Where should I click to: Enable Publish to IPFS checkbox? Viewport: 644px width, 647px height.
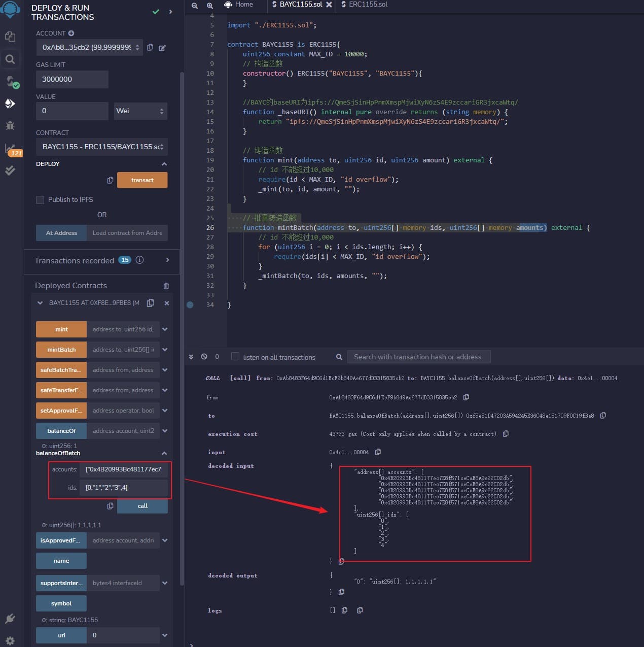point(40,200)
